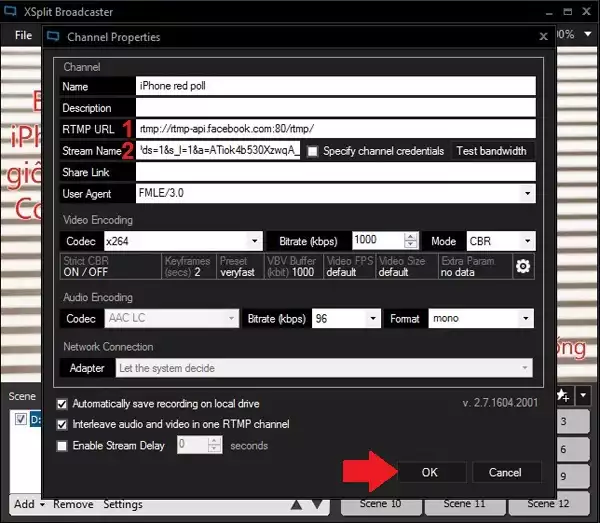600x523 pixels.
Task: Uncheck Interleave audio and video option
Action: [62, 424]
